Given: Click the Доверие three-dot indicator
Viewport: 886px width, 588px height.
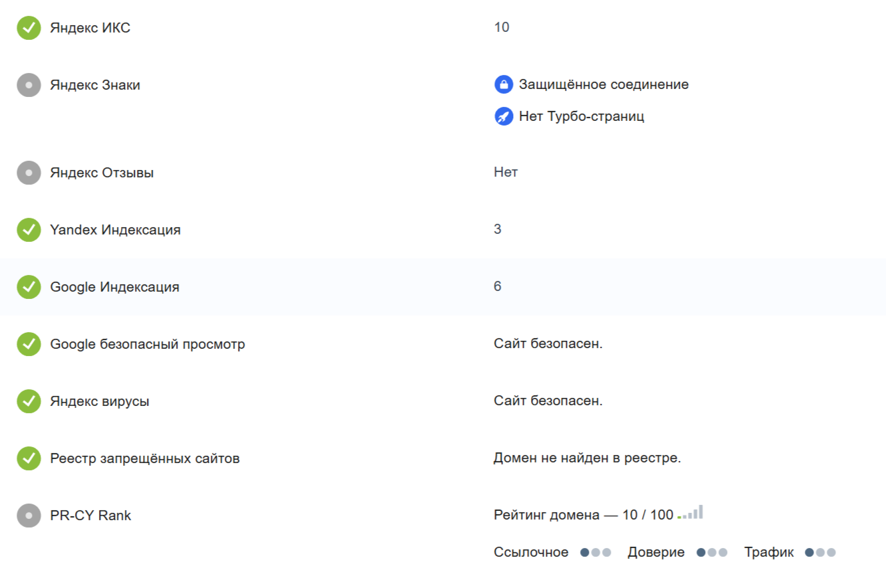Looking at the screenshot, I should (712, 553).
